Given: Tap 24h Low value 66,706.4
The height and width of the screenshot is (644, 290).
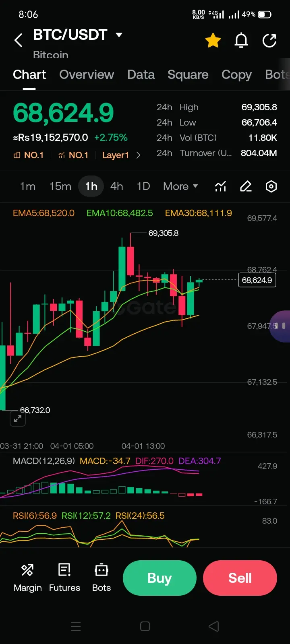Looking at the screenshot, I should (259, 122).
